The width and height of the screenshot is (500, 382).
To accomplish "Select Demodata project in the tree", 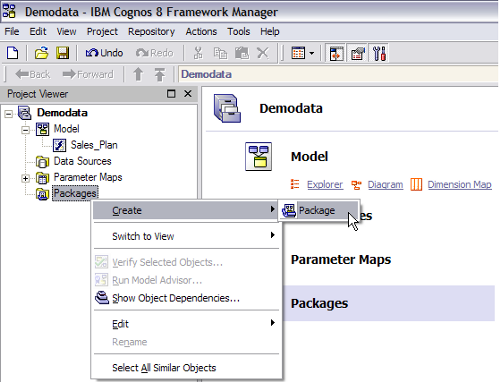I will pyautogui.click(x=62, y=113).
